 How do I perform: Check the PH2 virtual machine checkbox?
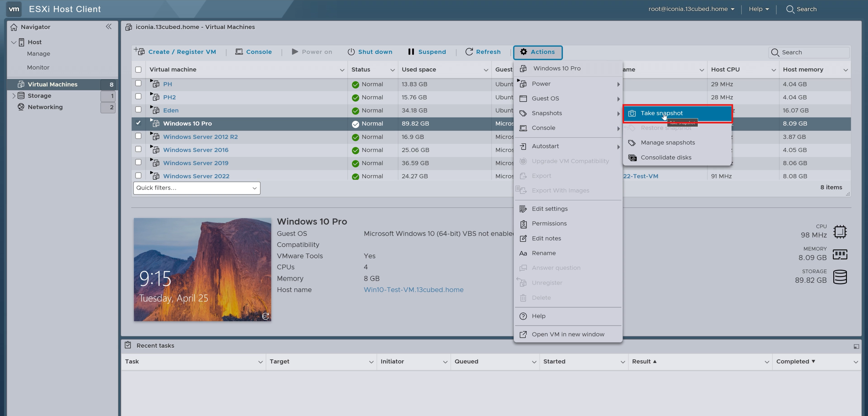(138, 97)
